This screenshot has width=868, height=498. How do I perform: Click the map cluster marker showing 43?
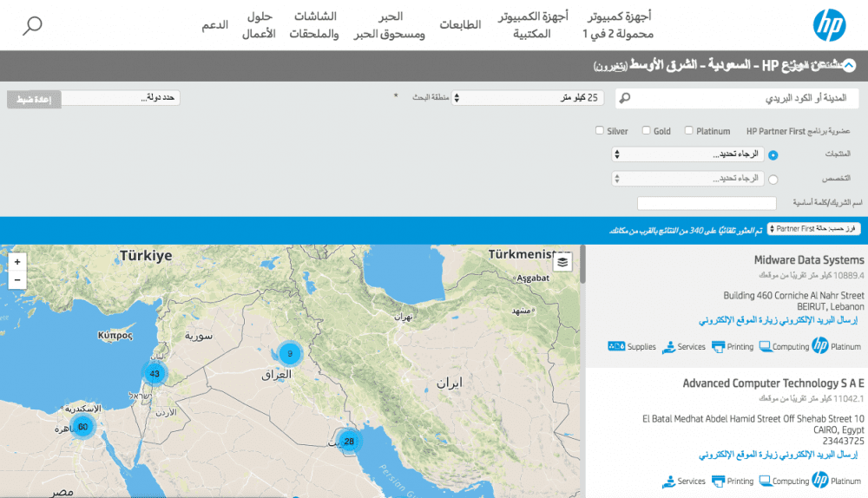[155, 373]
